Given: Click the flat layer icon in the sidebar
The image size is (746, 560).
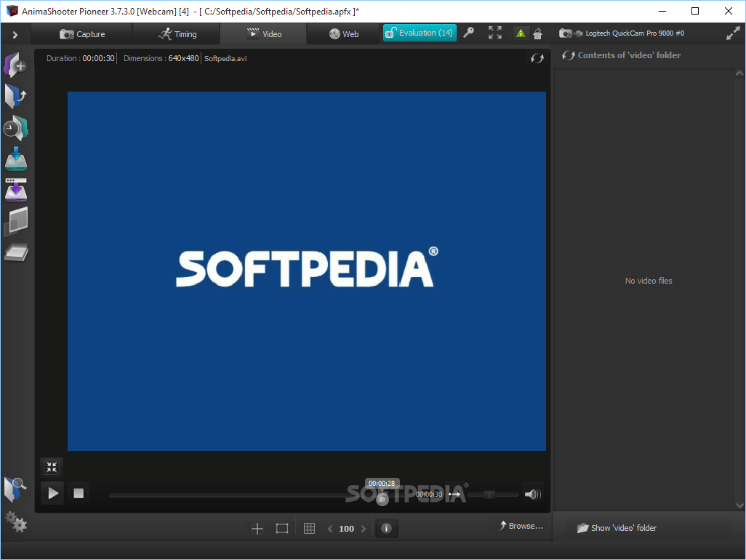Looking at the screenshot, I should point(16,252).
